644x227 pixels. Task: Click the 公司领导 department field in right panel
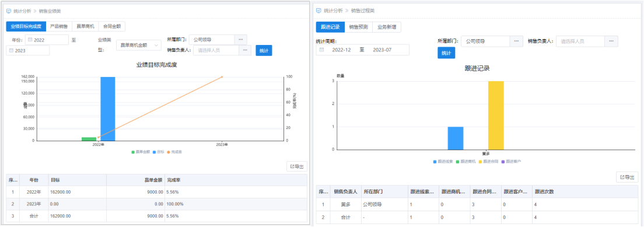(485, 41)
